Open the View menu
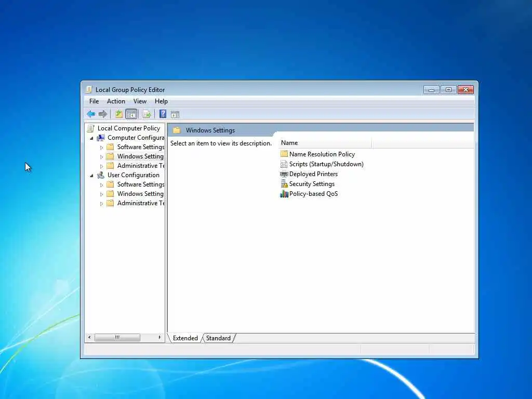 click(x=140, y=101)
